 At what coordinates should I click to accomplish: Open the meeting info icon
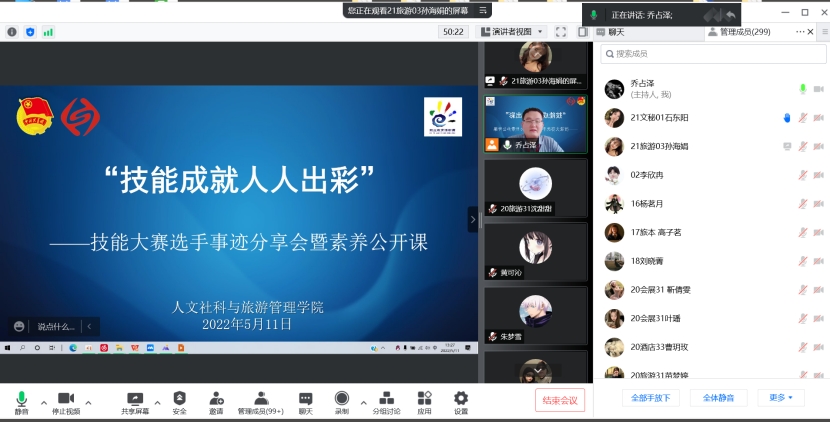click(12, 32)
